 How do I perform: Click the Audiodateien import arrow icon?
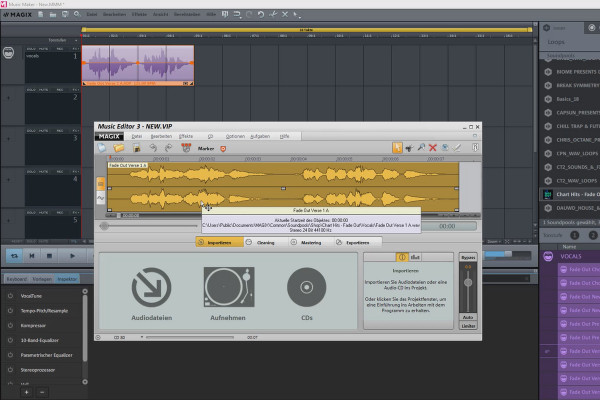(152, 287)
